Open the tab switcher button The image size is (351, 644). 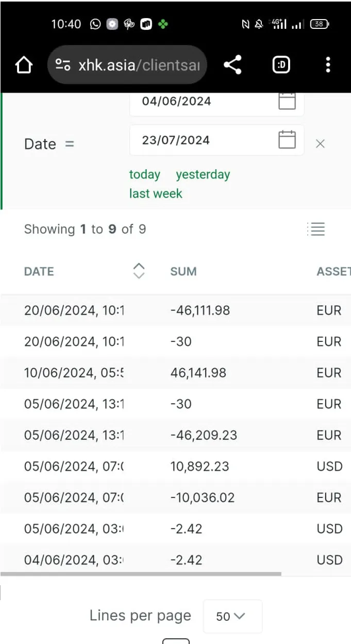click(x=281, y=65)
